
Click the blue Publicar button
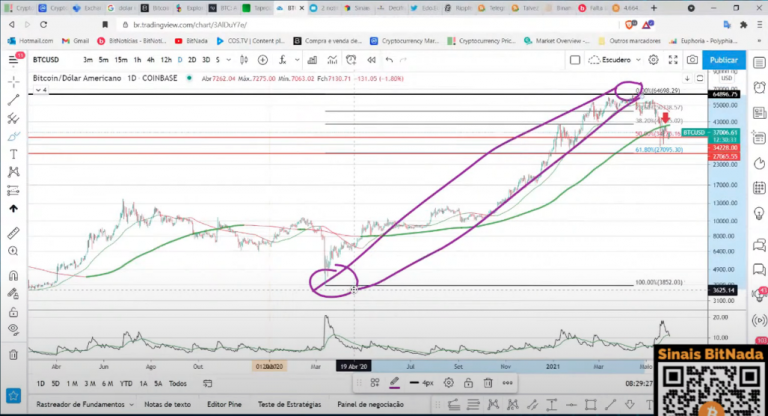tap(724, 60)
